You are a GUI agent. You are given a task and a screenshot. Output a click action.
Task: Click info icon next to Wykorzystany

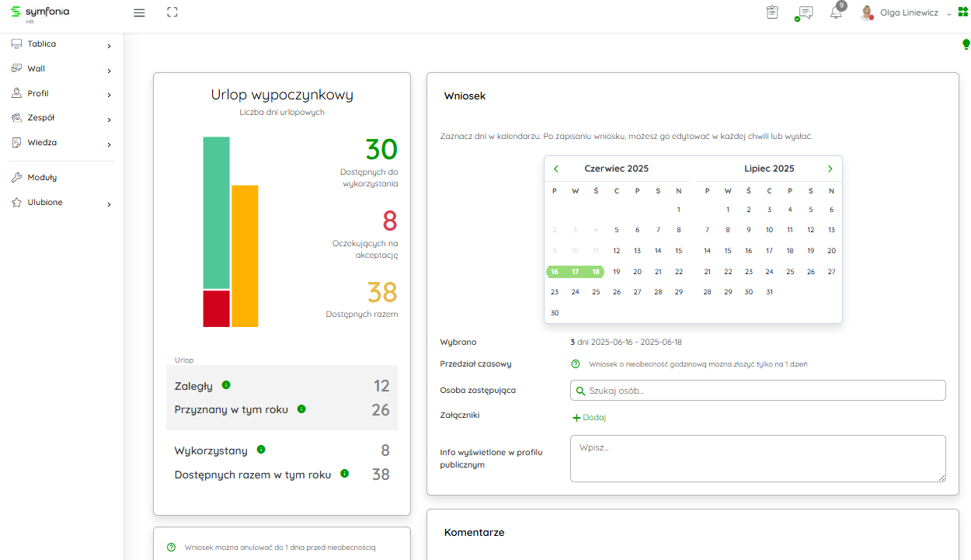coord(261,450)
